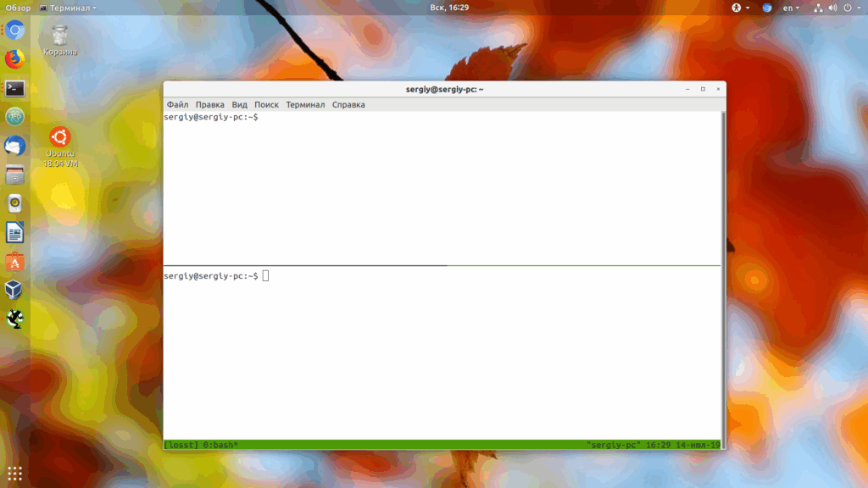Click the terminal vertical scrollbar

click(x=723, y=280)
